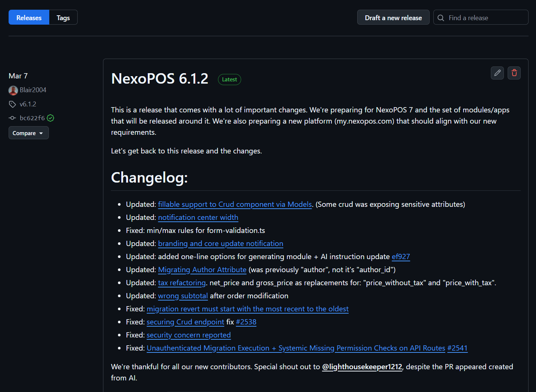Open the tax refactoring link

pos(182,283)
